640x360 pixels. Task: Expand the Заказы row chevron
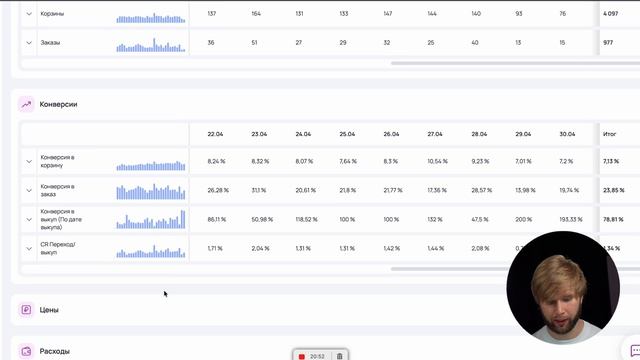pyautogui.click(x=29, y=42)
